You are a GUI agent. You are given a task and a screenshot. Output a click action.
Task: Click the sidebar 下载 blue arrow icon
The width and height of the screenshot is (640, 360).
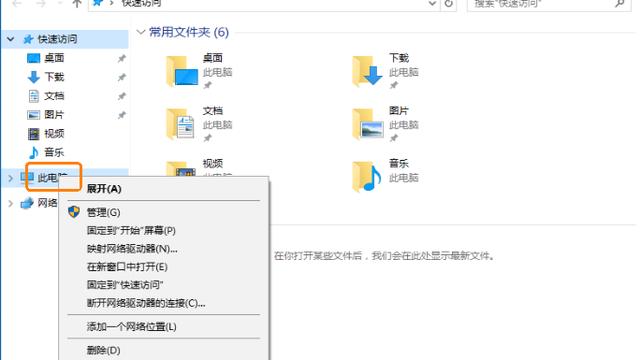33,77
